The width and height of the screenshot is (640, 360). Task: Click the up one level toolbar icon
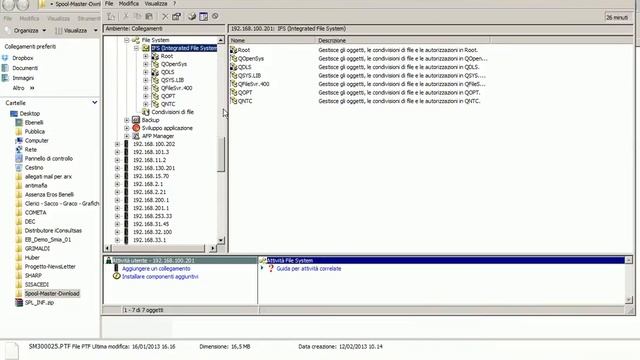[x=111, y=16]
